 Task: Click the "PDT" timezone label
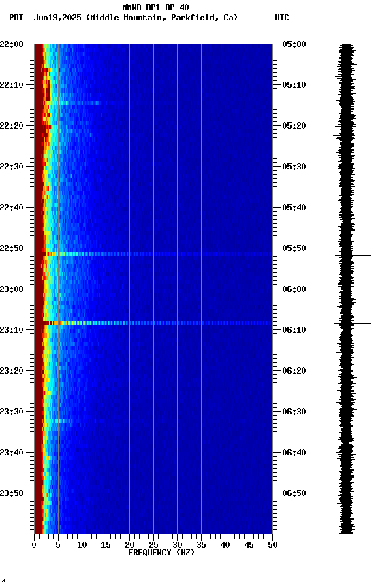tap(16, 18)
